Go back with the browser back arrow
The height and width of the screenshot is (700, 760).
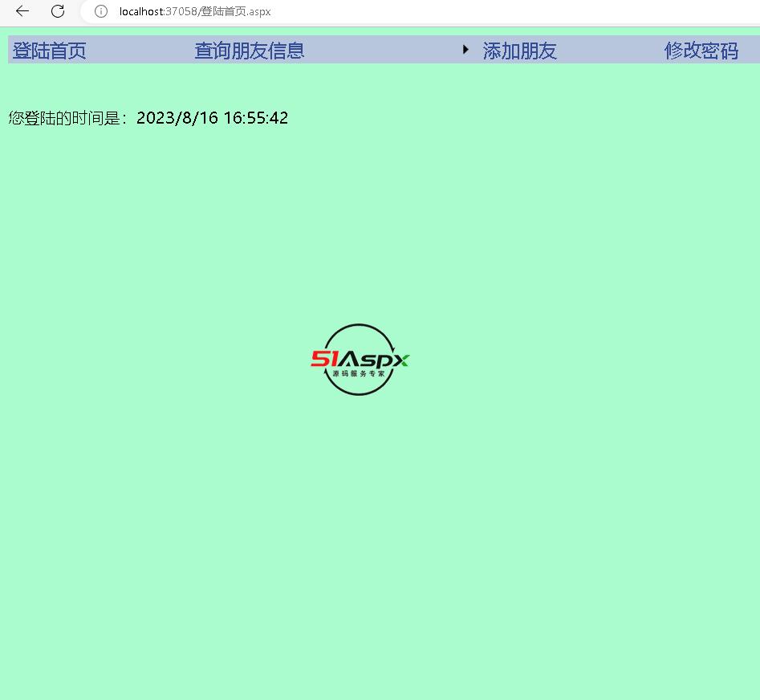pyautogui.click(x=22, y=11)
